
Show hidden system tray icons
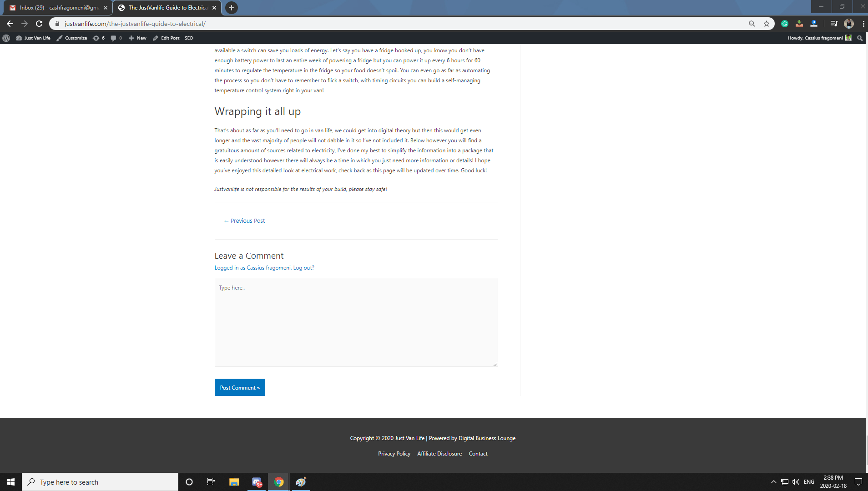[773, 482]
